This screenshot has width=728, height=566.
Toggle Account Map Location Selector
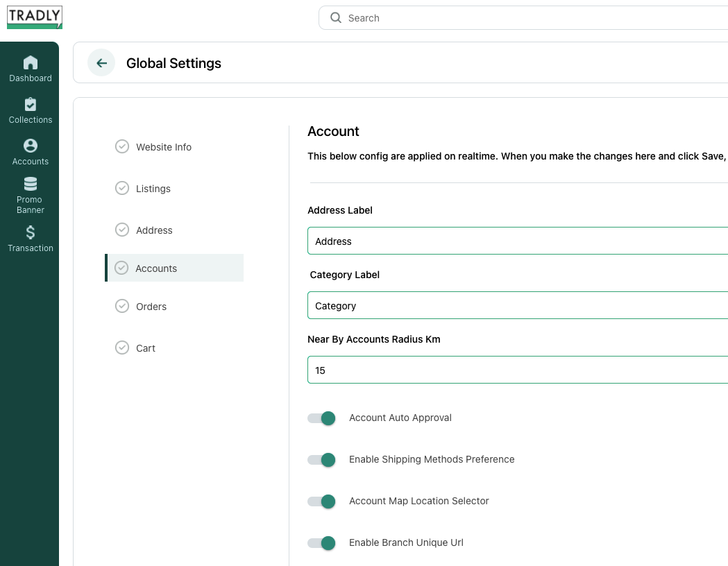pos(322,501)
